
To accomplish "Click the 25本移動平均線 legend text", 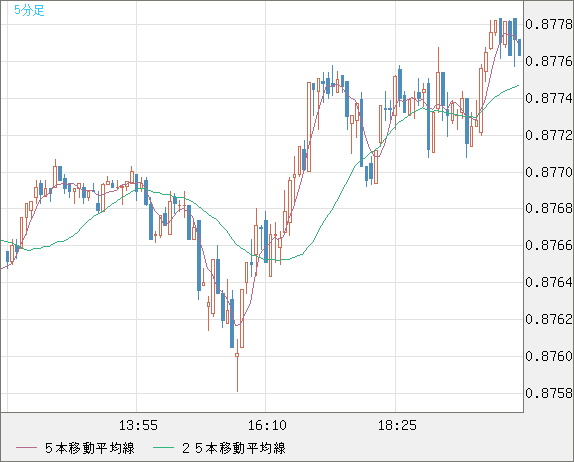I will click(234, 448).
